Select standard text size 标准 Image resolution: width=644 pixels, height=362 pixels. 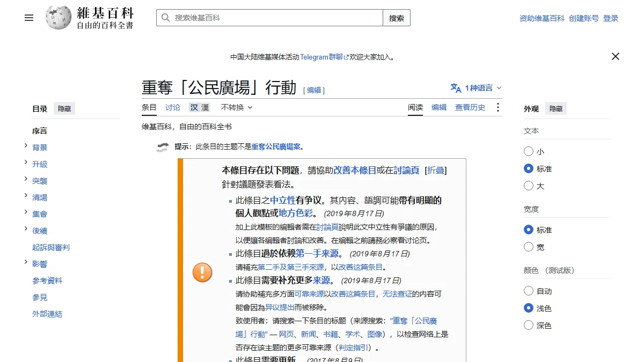tap(529, 169)
